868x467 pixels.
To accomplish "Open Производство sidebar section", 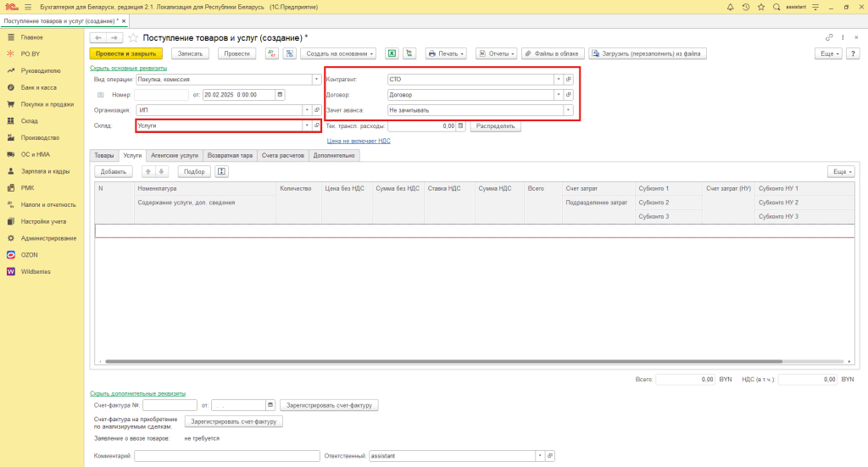I will pyautogui.click(x=40, y=138).
